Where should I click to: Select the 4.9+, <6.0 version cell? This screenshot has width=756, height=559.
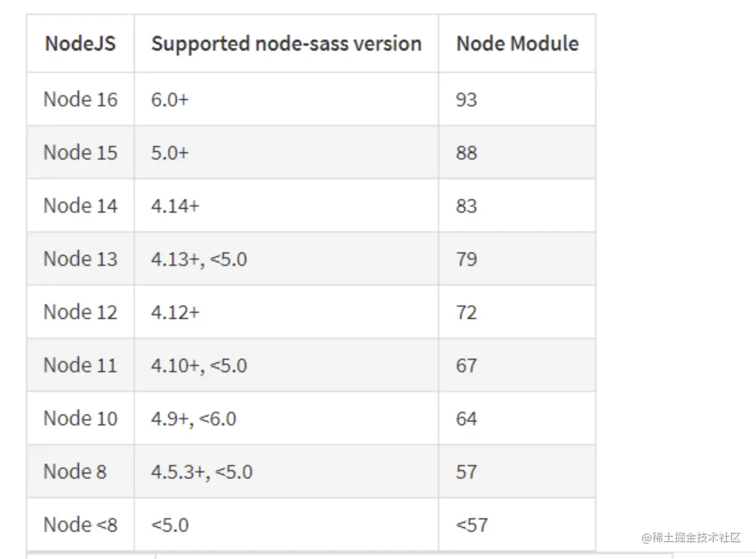tap(194, 419)
